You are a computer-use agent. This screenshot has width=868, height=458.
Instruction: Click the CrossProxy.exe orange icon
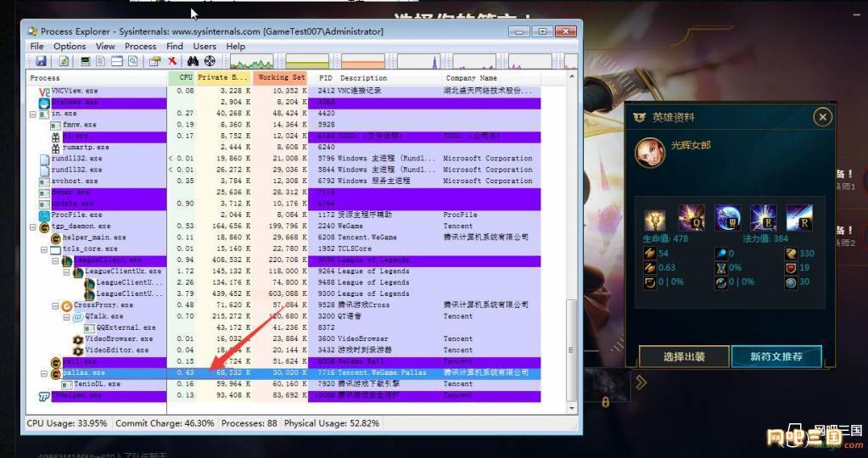click(67, 305)
